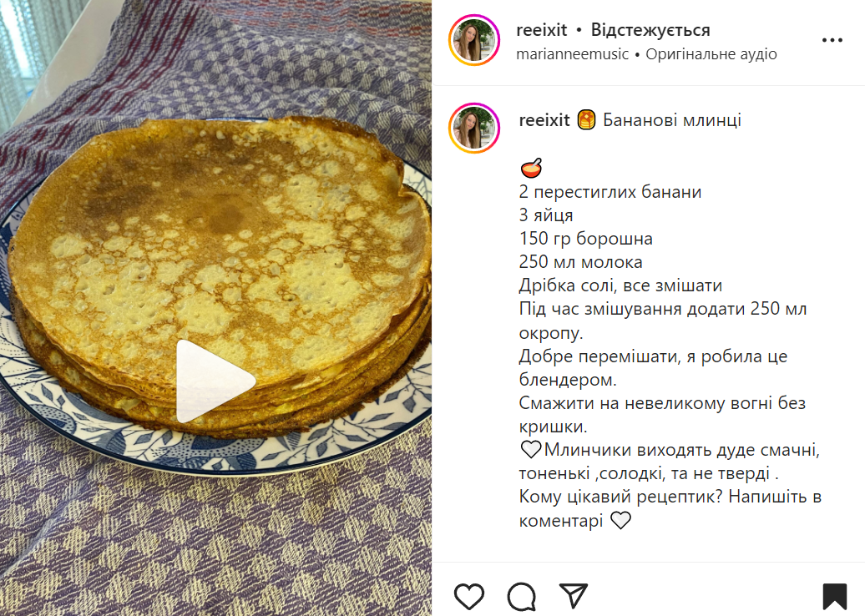Open the three-dots more options menu
Screen dimensions: 865x616
click(x=832, y=40)
